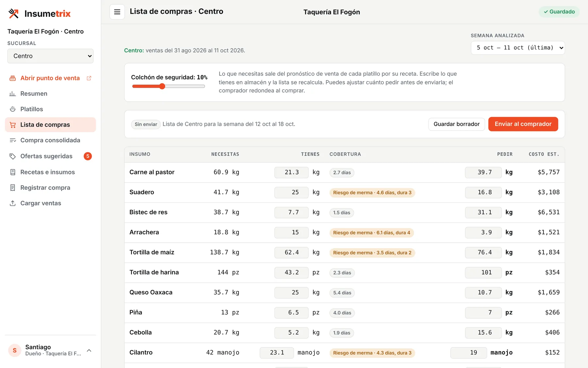Edit Tienes field for Queso Oaxaca
This screenshot has height=368, width=588.
click(x=291, y=292)
